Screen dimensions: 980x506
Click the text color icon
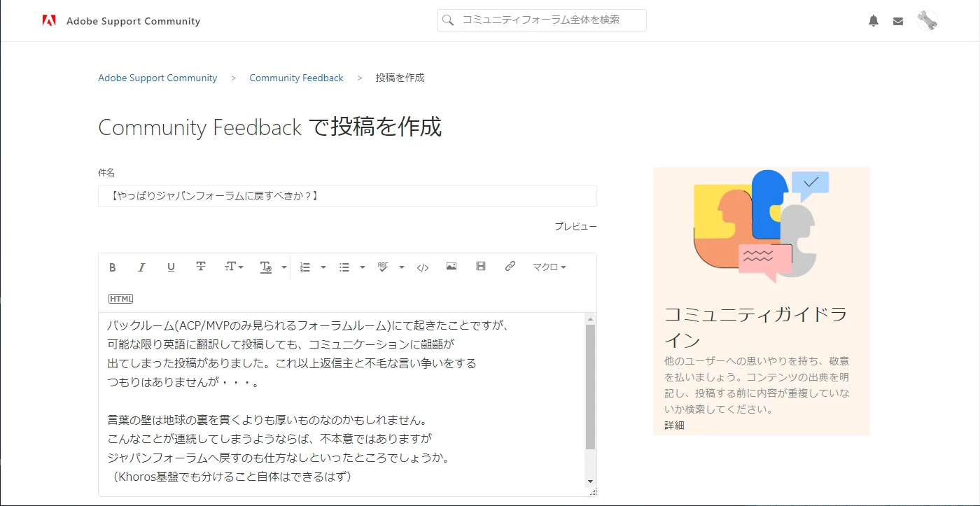(266, 267)
